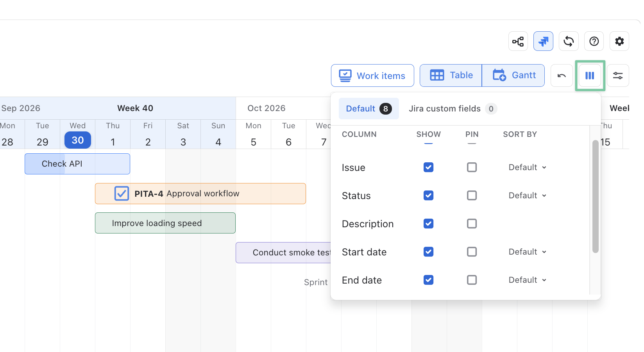This screenshot has height=352, width=644.
Task: Pin the Issue column
Action: pos(472,167)
